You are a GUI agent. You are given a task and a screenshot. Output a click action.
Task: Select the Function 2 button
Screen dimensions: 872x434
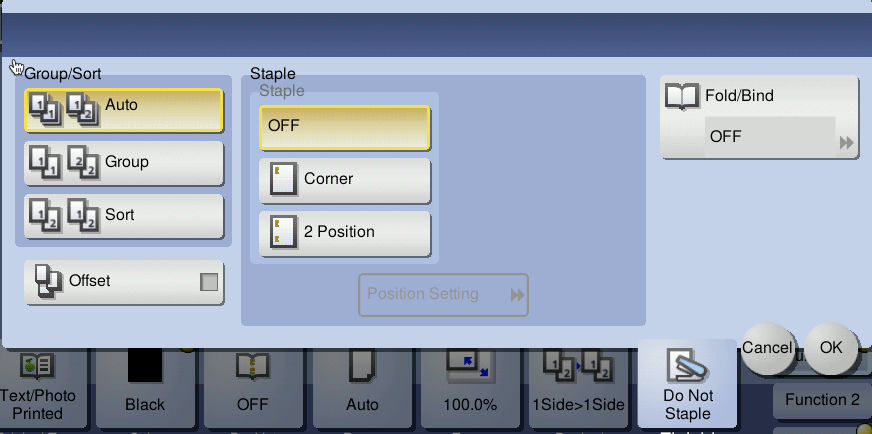(822, 400)
